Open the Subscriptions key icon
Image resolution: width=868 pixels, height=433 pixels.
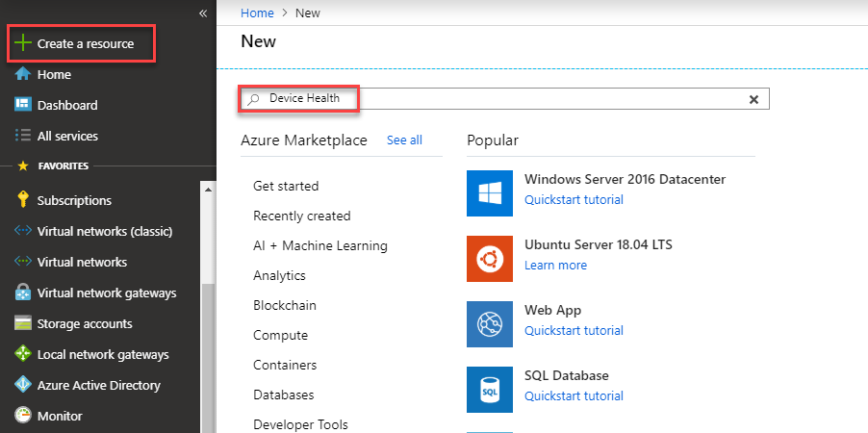(x=23, y=200)
